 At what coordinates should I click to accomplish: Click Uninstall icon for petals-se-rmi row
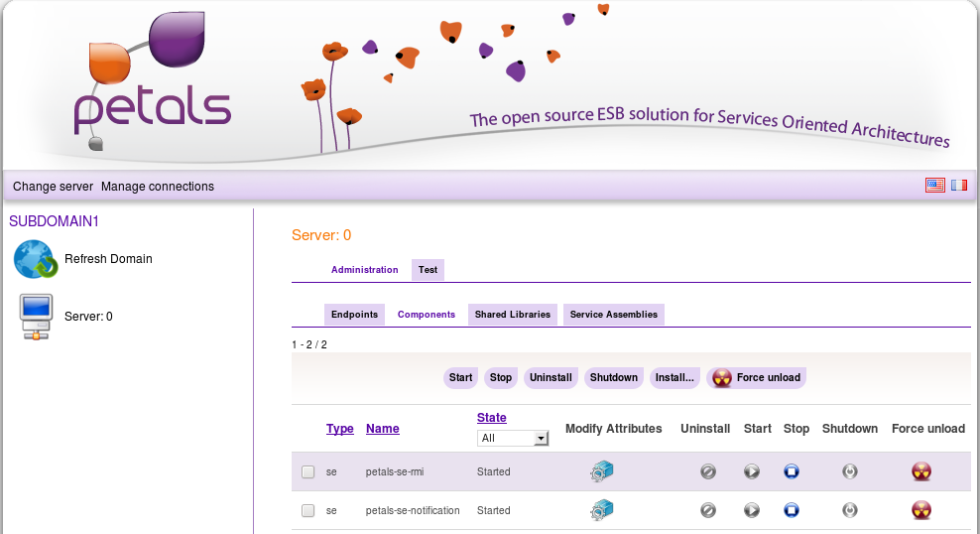707,471
